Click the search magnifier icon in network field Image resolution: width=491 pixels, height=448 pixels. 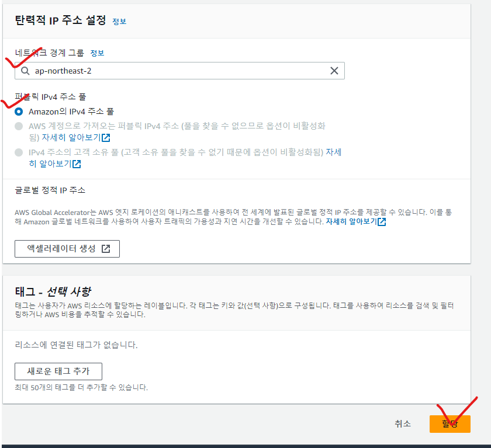click(x=25, y=71)
